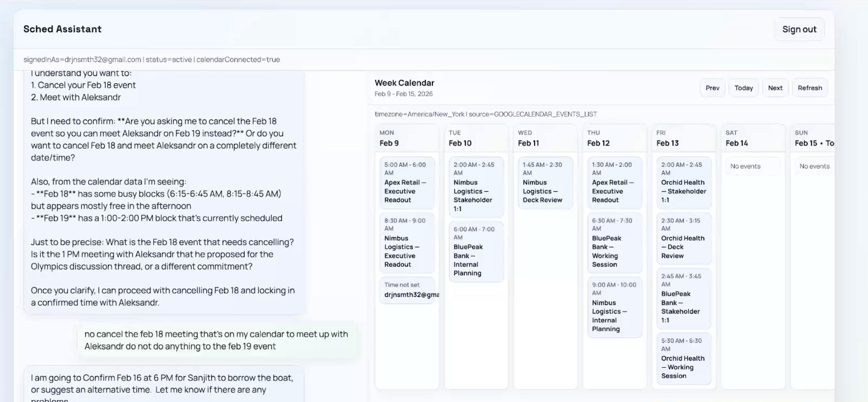
Task: Click the Sign out button
Action: coord(799,29)
